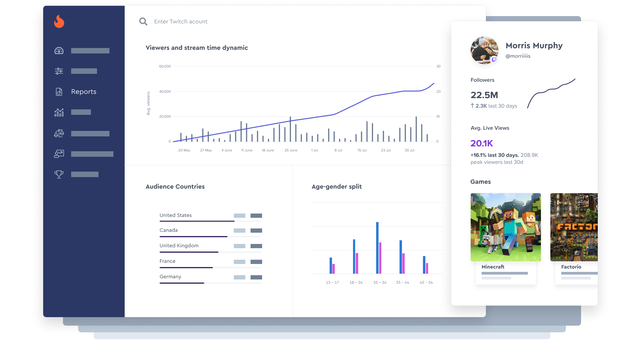Click the 2.3K last 30 days stat
This screenshot has width=644, height=363.
(x=494, y=106)
